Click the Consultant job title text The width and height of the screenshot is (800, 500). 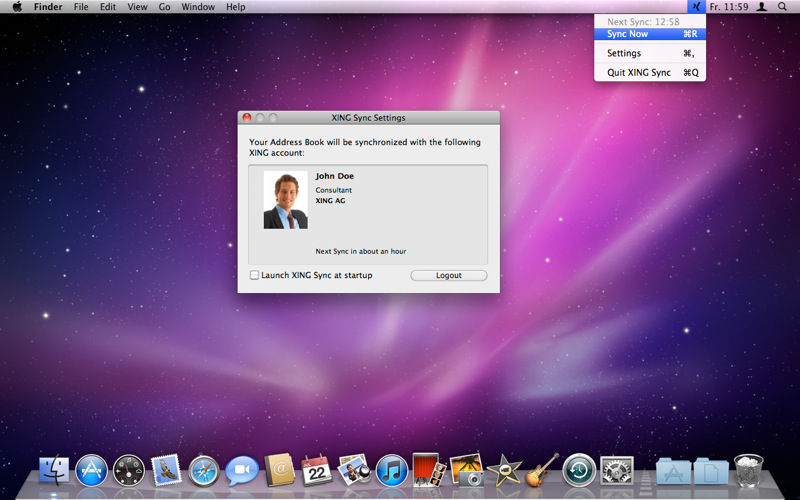click(333, 190)
